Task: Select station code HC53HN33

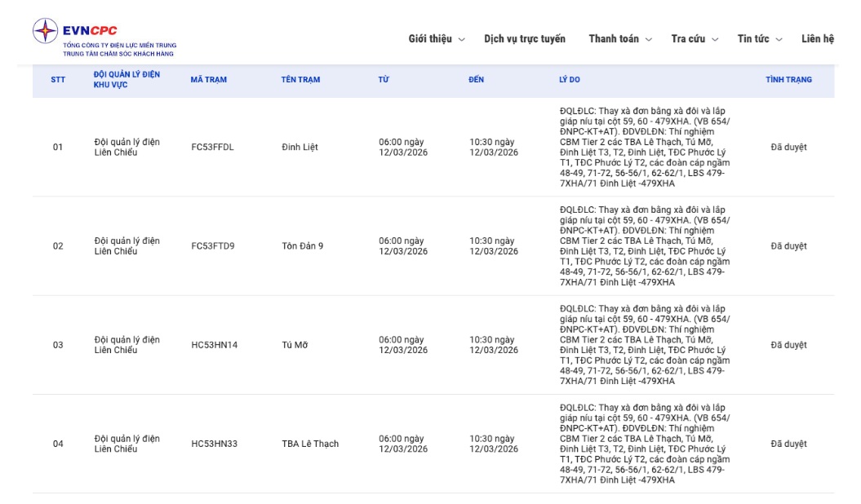Action: [214, 444]
